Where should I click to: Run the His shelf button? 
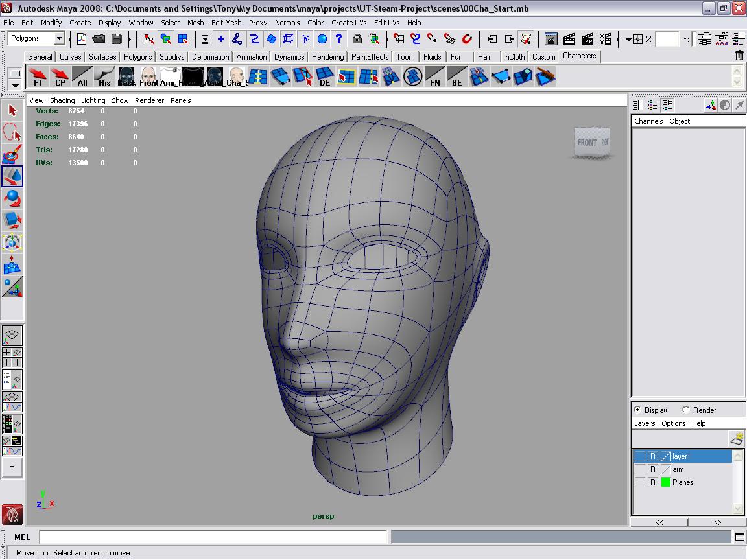104,76
